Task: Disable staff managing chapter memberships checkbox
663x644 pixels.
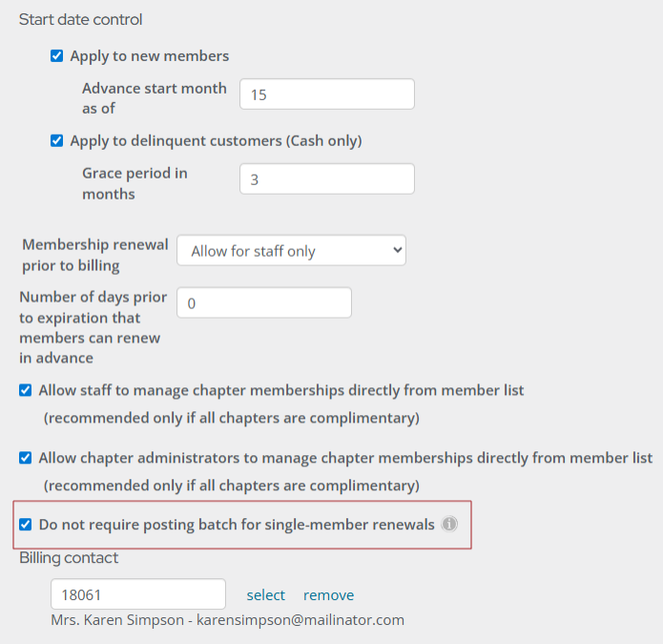Action: [26, 390]
